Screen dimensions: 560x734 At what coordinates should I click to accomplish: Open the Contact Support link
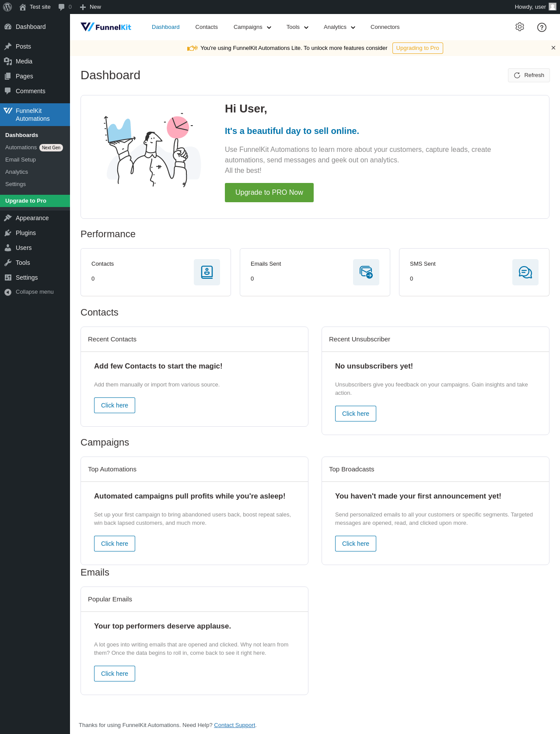pyautogui.click(x=234, y=725)
